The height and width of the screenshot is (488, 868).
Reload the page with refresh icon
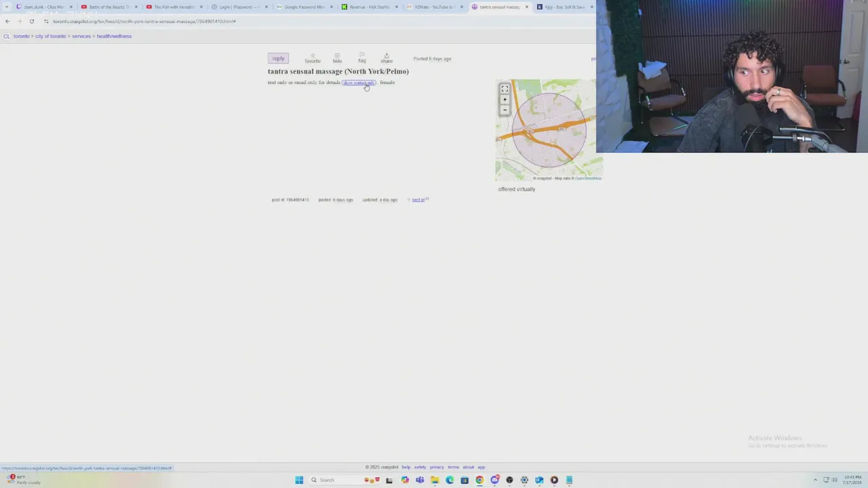pos(31,21)
